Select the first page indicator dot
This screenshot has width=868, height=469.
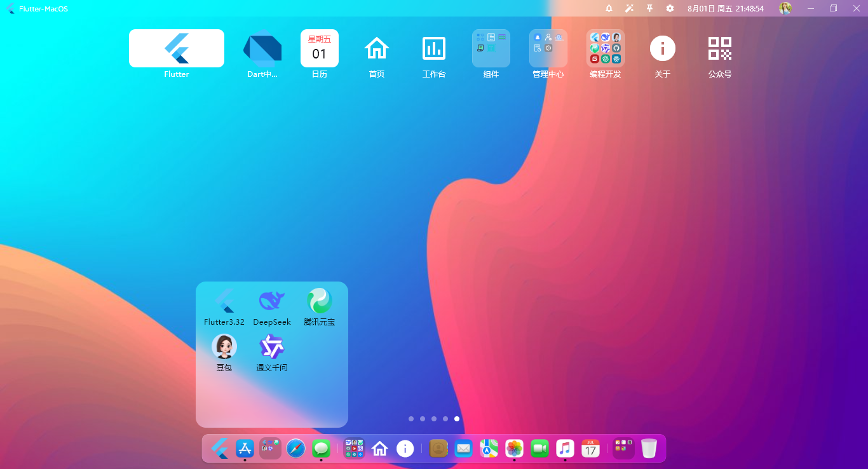tap(411, 419)
